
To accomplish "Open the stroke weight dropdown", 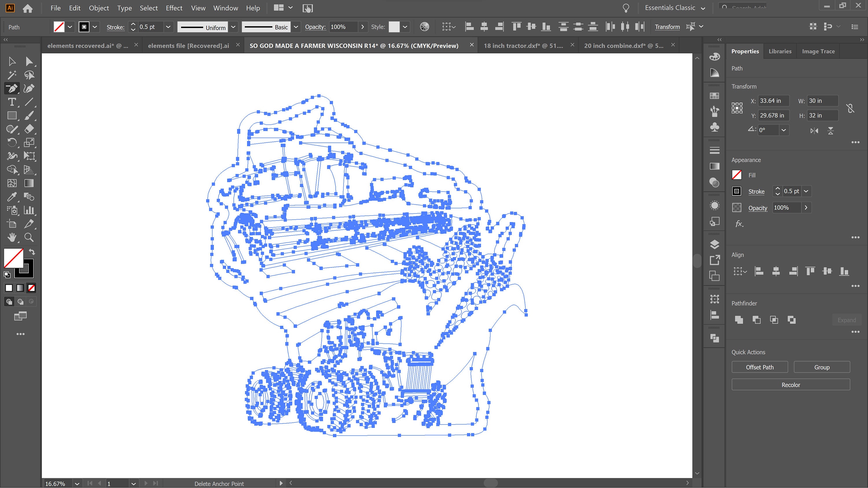I will pos(168,27).
